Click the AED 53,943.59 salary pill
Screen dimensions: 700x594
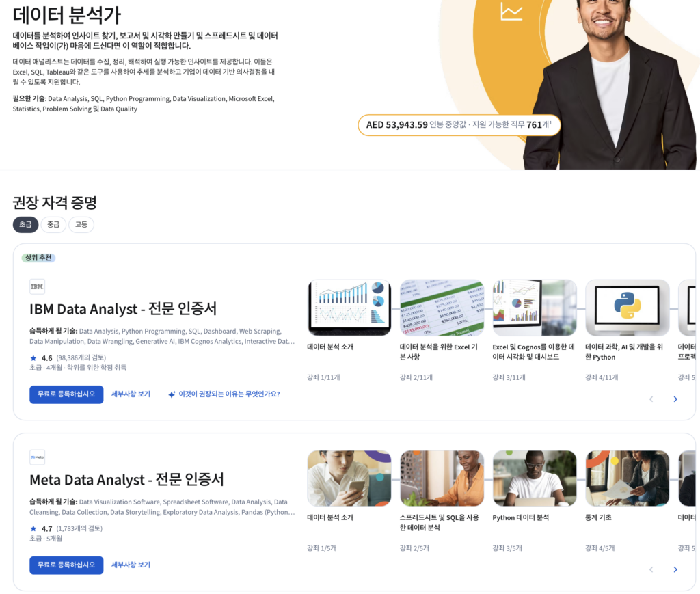click(459, 125)
